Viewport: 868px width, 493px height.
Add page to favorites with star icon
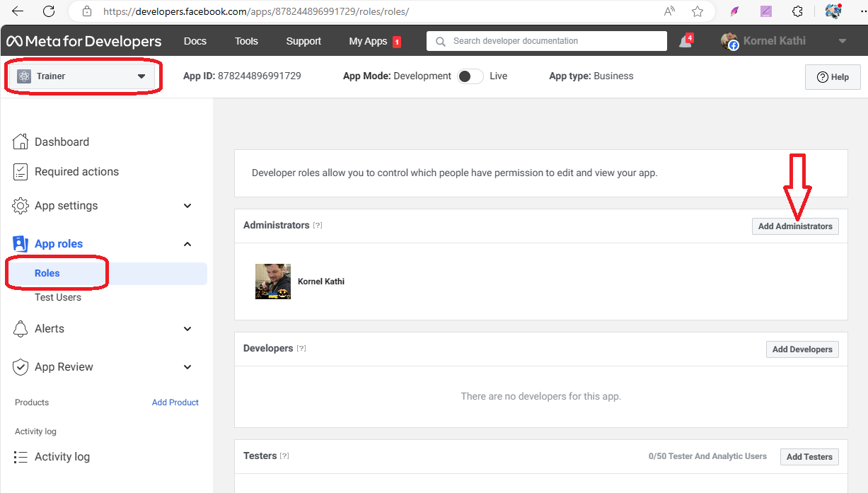point(698,11)
